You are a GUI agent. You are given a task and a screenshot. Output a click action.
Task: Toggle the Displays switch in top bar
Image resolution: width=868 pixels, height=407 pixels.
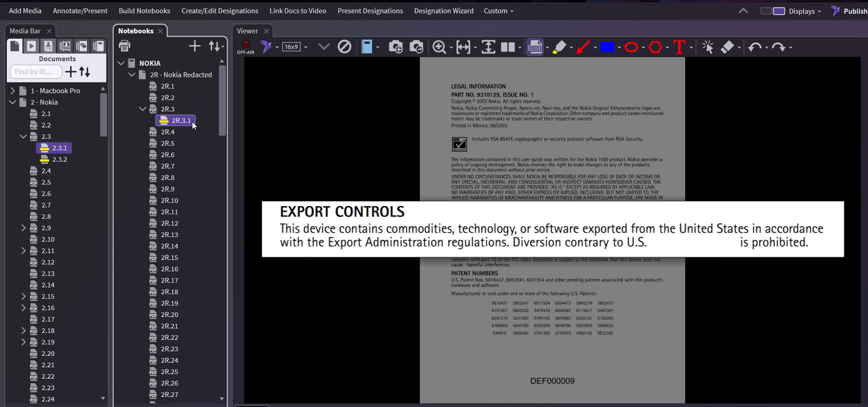(x=772, y=11)
